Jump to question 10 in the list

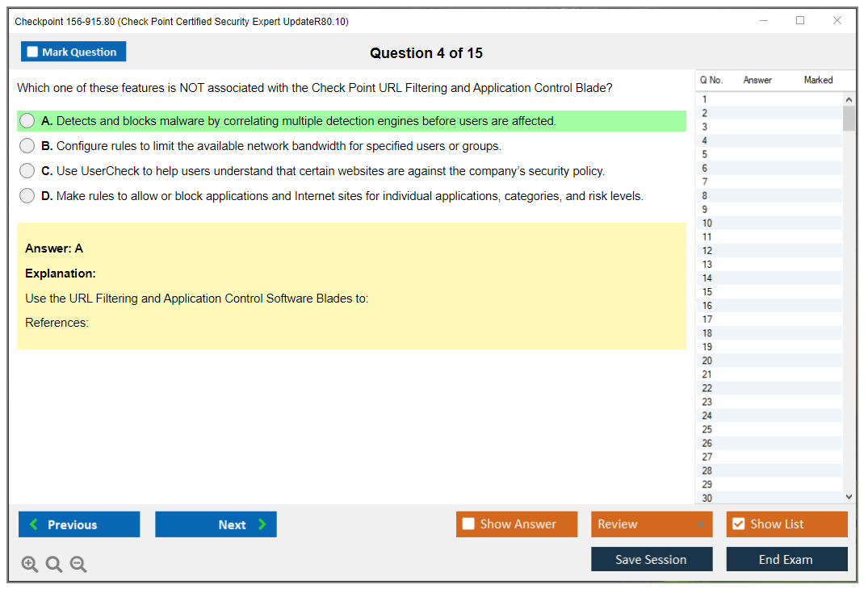coord(707,223)
